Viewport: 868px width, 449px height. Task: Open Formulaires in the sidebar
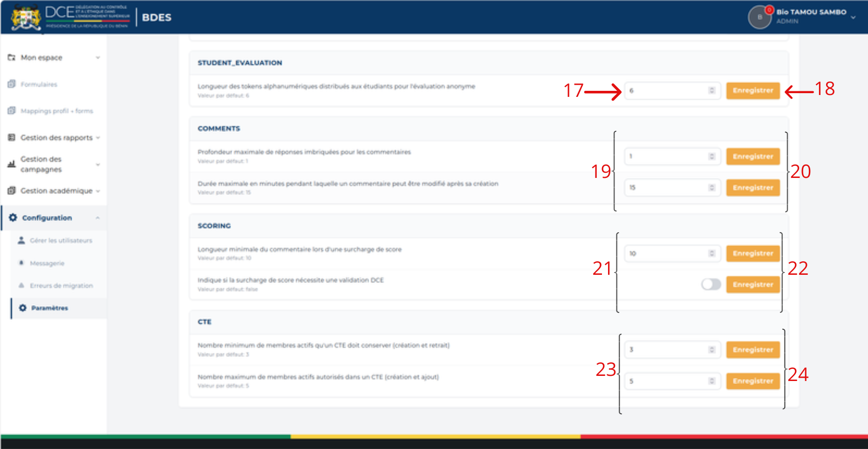39,84
